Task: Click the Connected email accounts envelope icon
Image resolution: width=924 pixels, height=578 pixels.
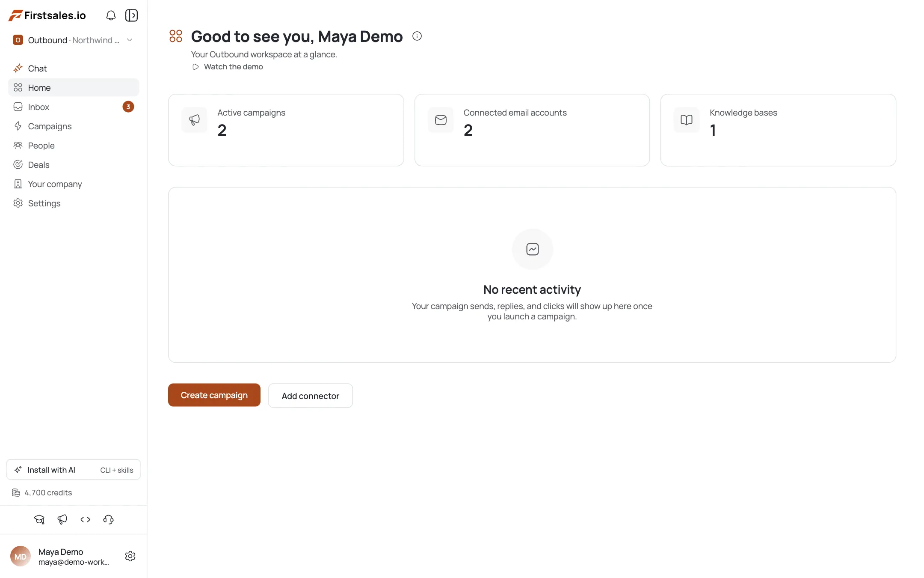Action: click(441, 120)
